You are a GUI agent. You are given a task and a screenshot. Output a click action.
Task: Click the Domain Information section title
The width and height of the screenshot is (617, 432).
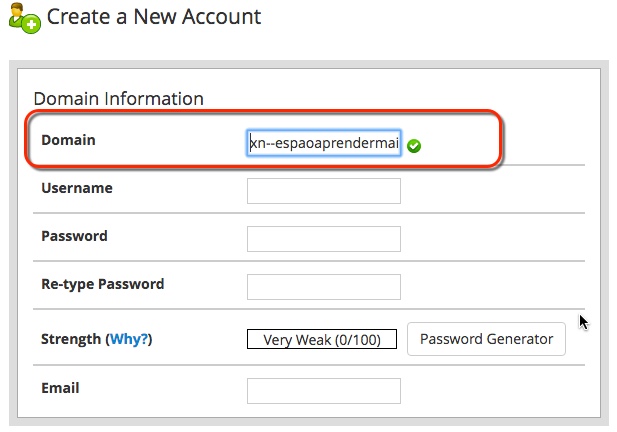coord(118,99)
